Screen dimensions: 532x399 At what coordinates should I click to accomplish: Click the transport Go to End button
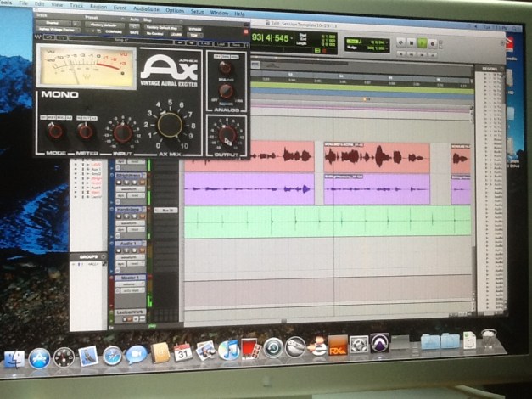433,54
